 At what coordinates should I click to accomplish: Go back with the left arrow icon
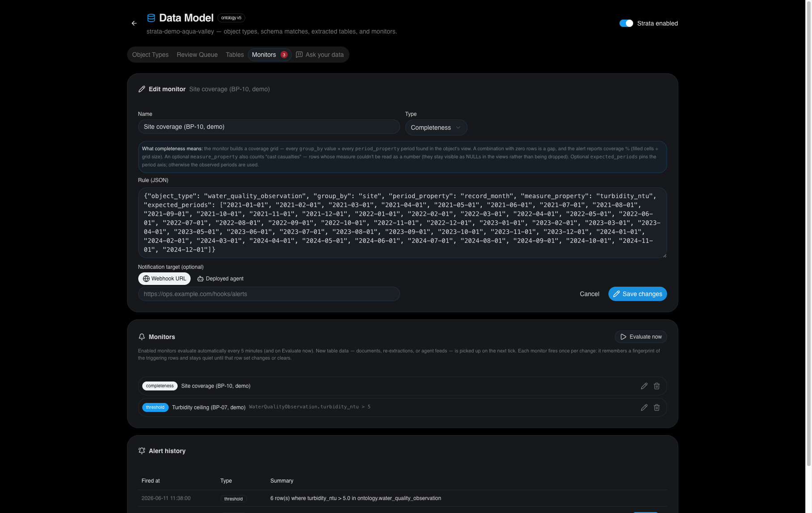coord(134,23)
